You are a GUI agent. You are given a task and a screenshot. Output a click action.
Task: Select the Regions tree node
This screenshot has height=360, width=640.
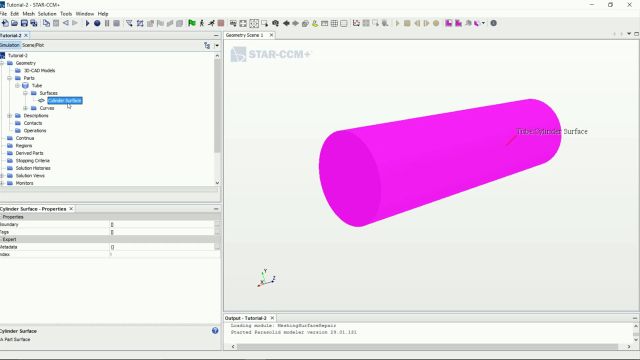click(x=24, y=146)
